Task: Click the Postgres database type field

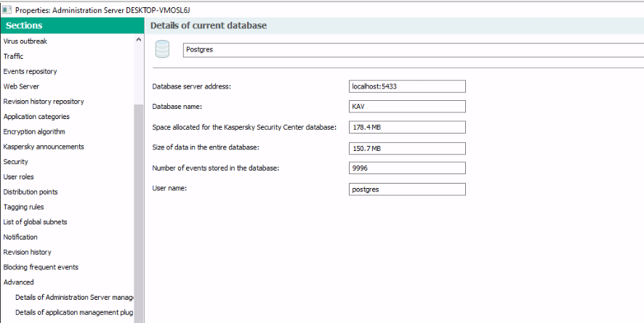Action: coord(413,50)
